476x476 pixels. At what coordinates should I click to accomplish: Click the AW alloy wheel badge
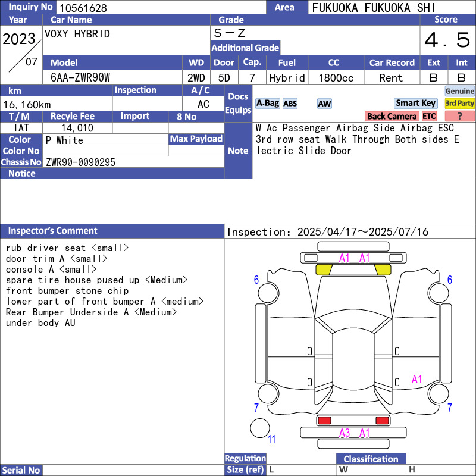(x=324, y=104)
